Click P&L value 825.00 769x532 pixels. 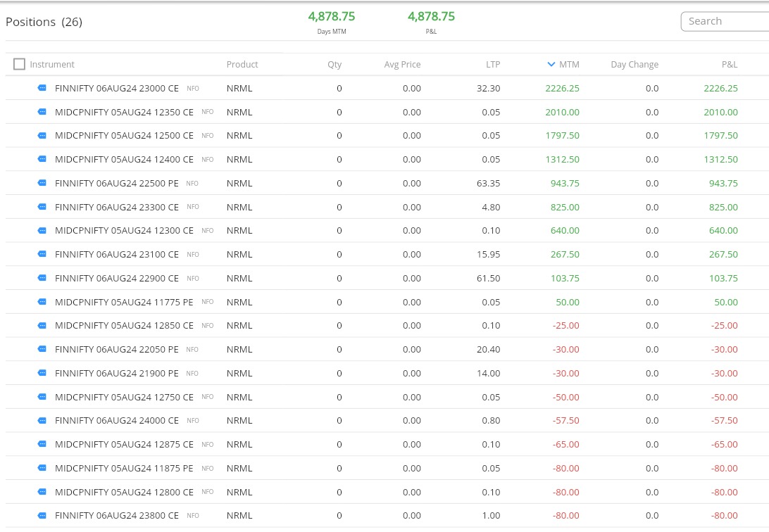(x=723, y=207)
